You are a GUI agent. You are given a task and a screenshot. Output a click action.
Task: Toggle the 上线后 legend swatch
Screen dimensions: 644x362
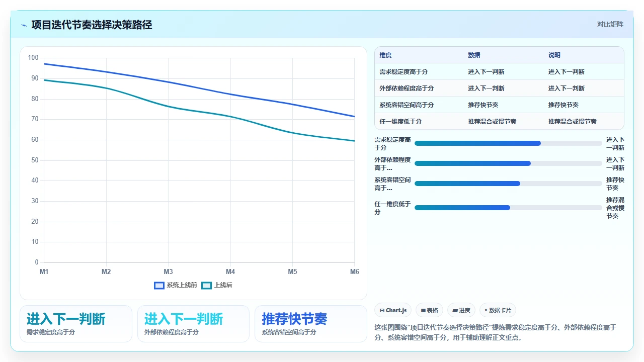click(x=206, y=285)
